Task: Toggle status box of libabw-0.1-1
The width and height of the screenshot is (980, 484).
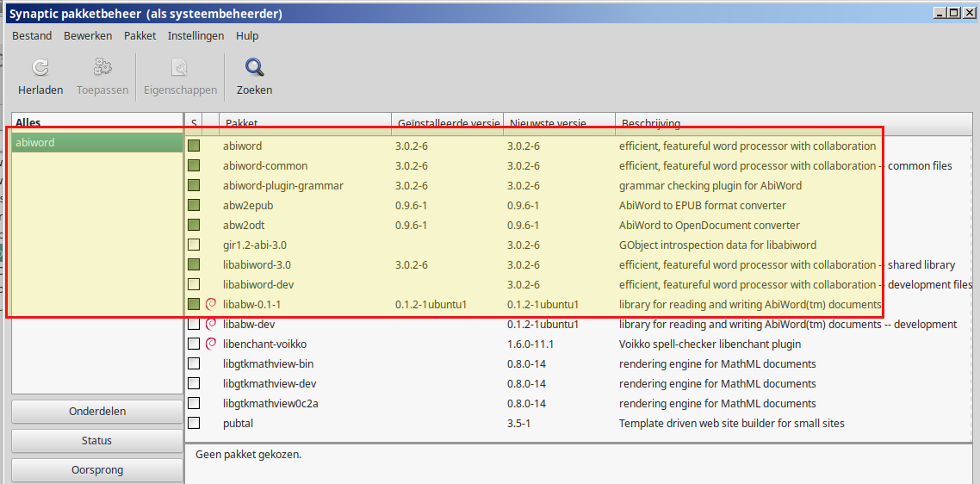Action: point(194,305)
